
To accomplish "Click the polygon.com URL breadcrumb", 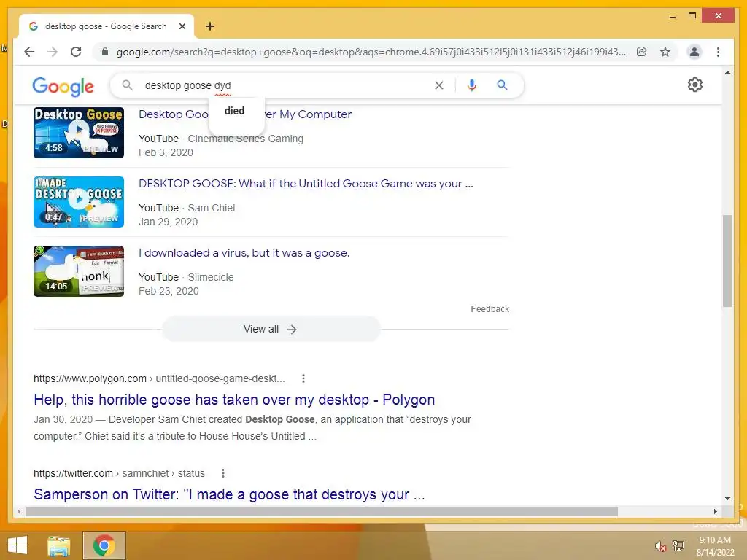I will (159, 378).
